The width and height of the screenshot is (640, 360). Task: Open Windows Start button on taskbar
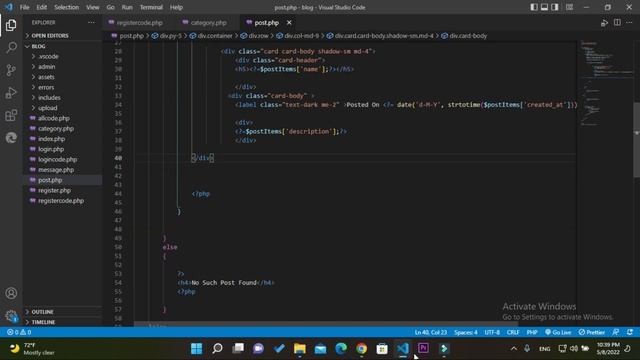pos(196,349)
